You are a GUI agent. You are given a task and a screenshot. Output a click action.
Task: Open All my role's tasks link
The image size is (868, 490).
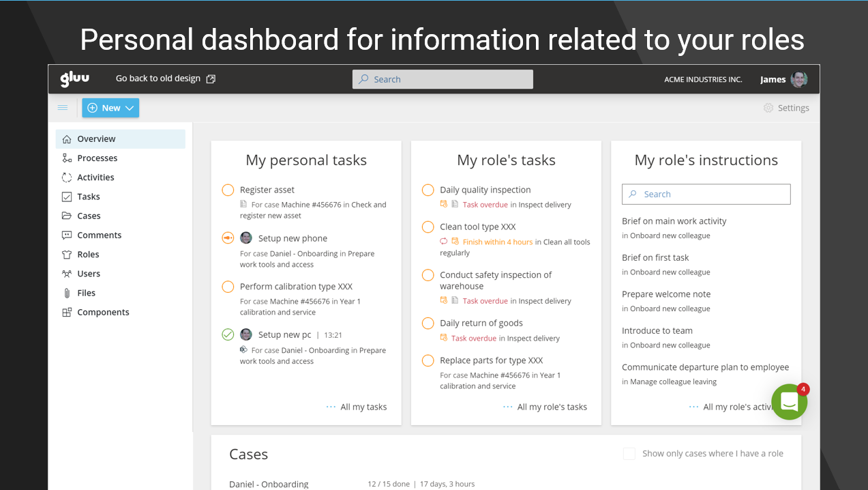point(552,407)
